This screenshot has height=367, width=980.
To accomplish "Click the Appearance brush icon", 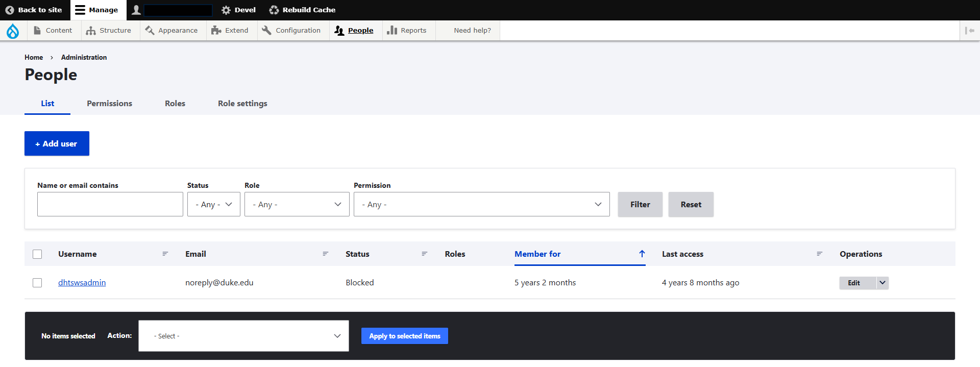I will click(x=150, y=31).
